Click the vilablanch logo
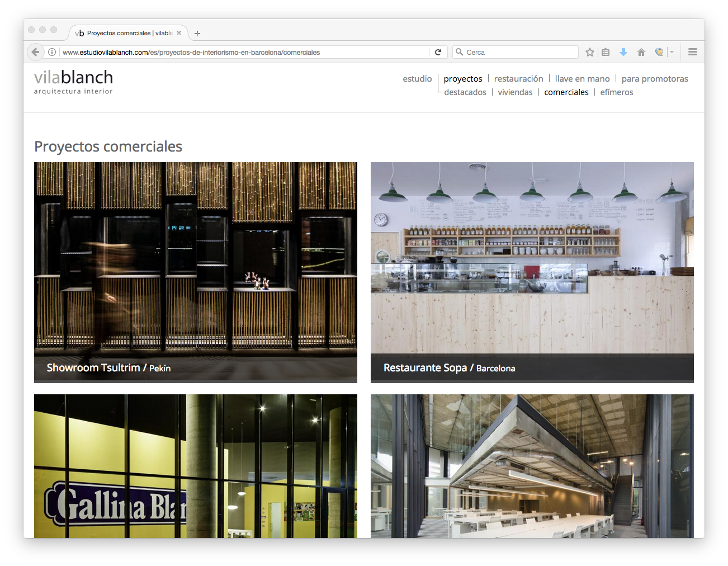The image size is (728, 566). [73, 82]
